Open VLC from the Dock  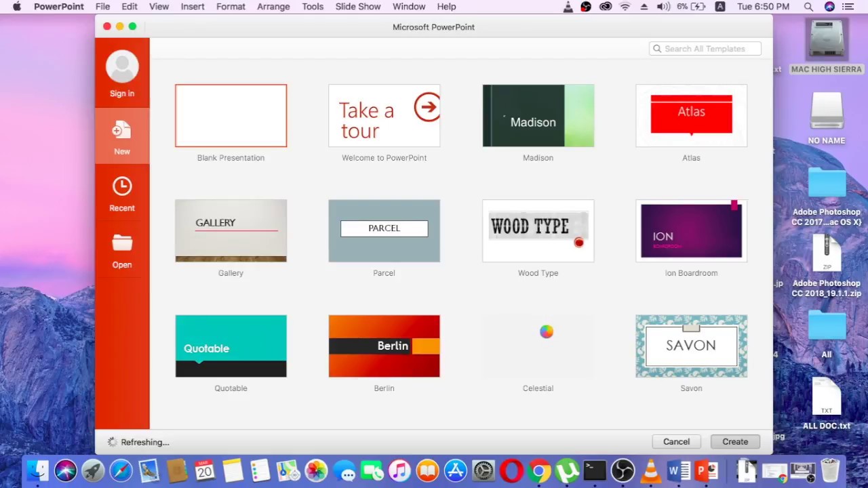[650, 470]
